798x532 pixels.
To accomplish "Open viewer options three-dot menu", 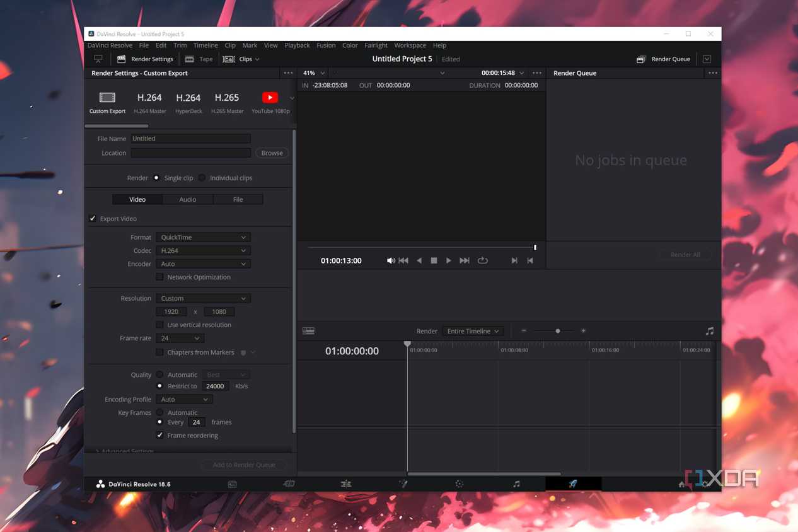I will coord(537,73).
